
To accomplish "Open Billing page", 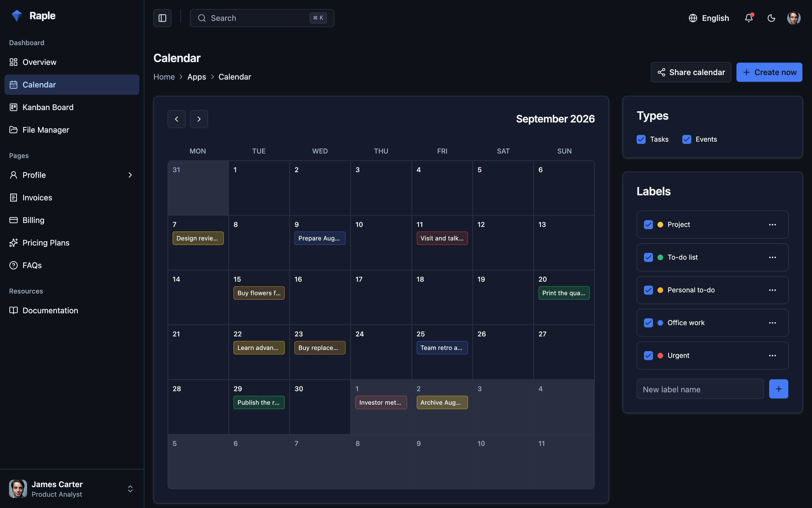I will click(72, 220).
